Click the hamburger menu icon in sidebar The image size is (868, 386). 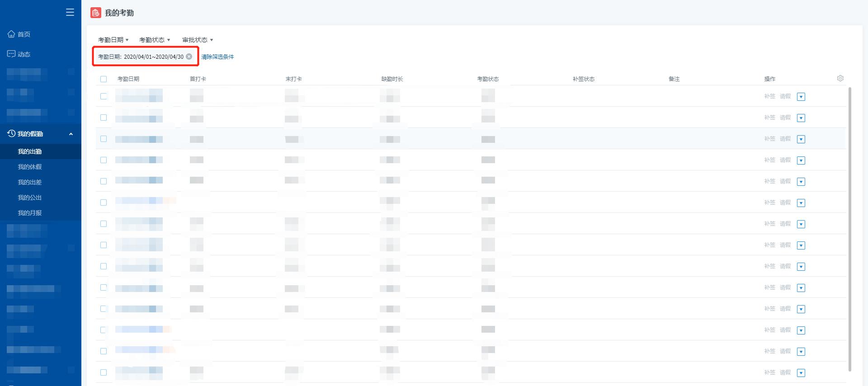pyautogui.click(x=70, y=12)
